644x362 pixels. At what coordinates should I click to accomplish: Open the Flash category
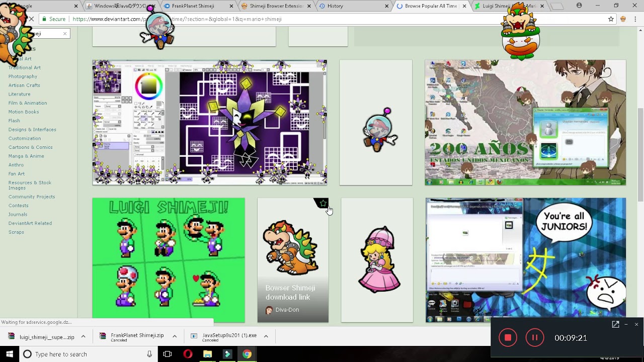14,121
